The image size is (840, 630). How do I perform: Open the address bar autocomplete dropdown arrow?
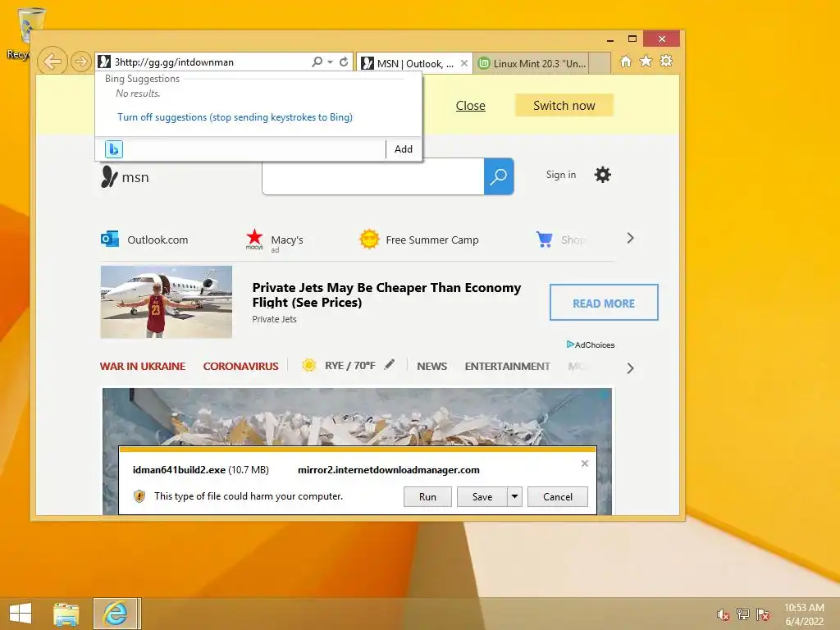330,62
